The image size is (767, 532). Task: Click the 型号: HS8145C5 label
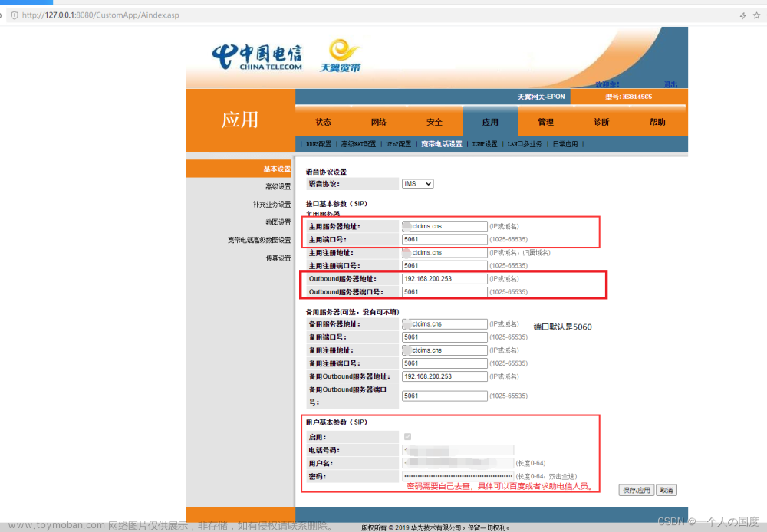point(629,97)
